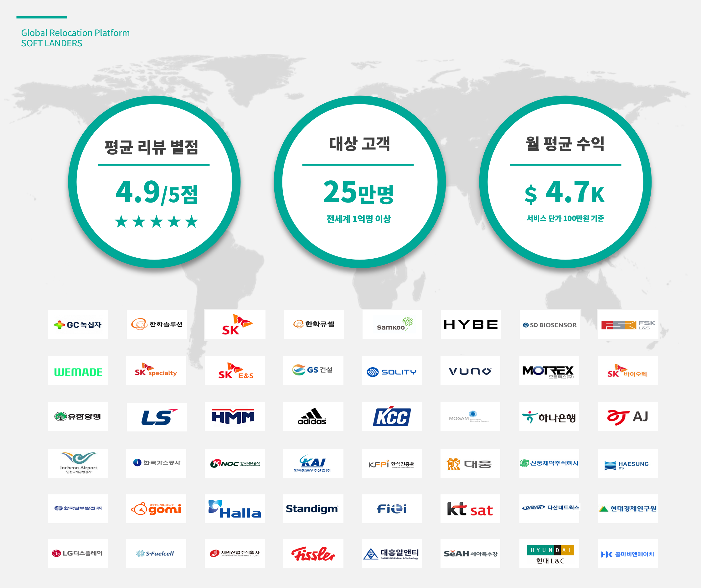Image resolution: width=701 pixels, height=588 pixels.
Task: Click the 하나은행 logo
Action: [549, 417]
